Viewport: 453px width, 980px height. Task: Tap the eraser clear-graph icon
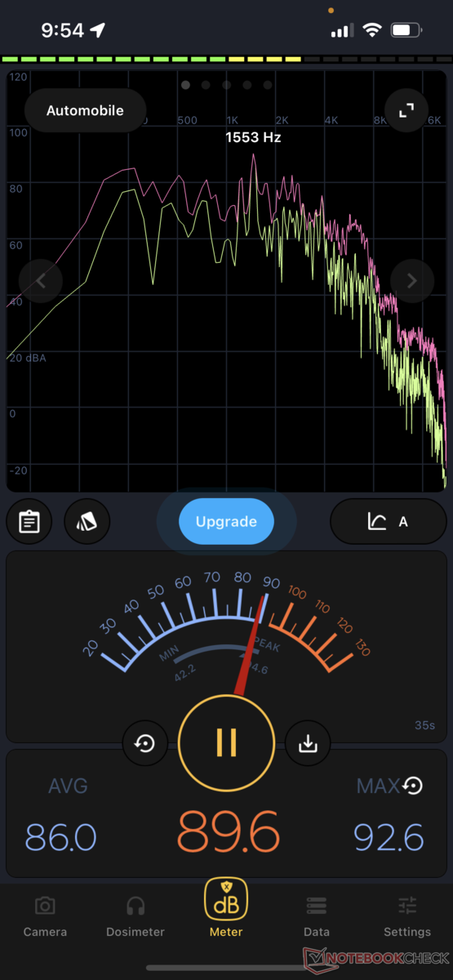(x=87, y=521)
